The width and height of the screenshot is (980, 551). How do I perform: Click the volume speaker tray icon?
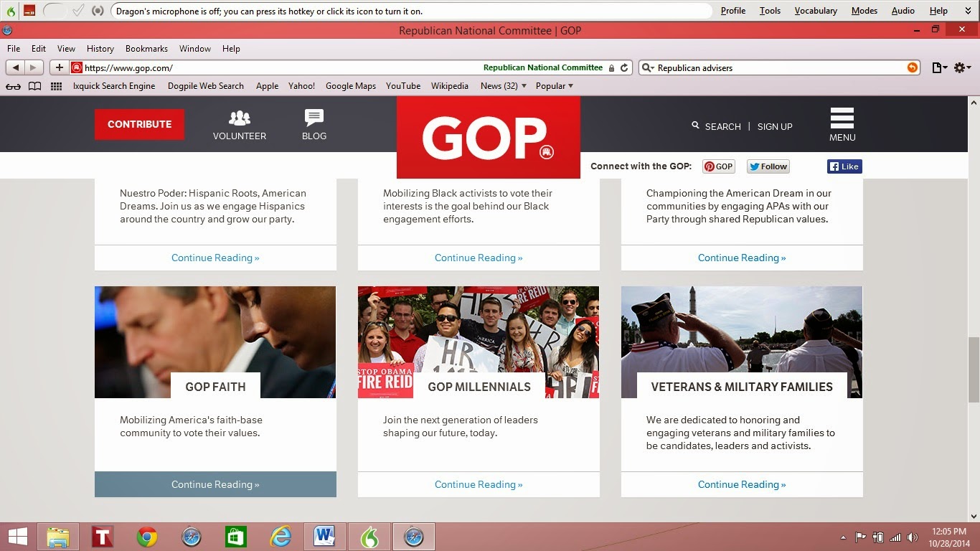point(912,537)
